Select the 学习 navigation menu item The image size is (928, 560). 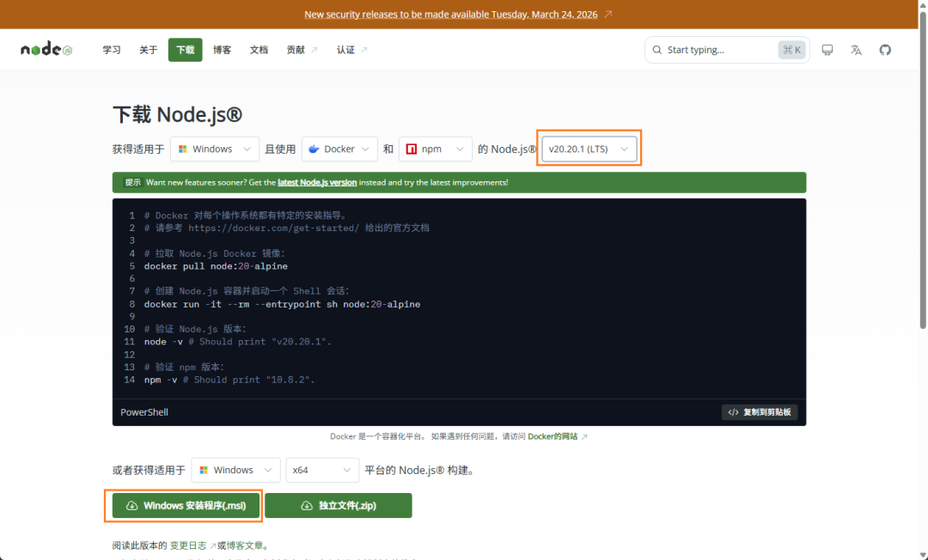[111, 49]
